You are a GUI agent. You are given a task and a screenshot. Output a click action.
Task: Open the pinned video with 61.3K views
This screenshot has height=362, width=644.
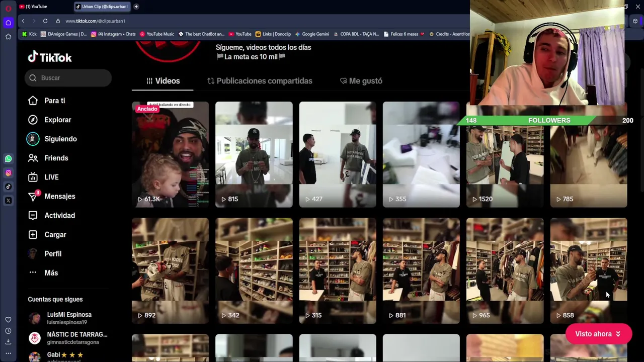(x=170, y=154)
